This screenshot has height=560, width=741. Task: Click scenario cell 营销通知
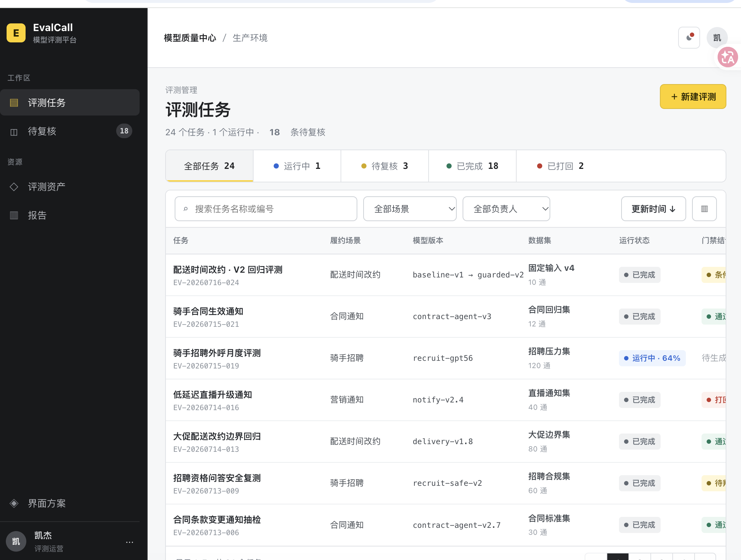[x=347, y=400]
